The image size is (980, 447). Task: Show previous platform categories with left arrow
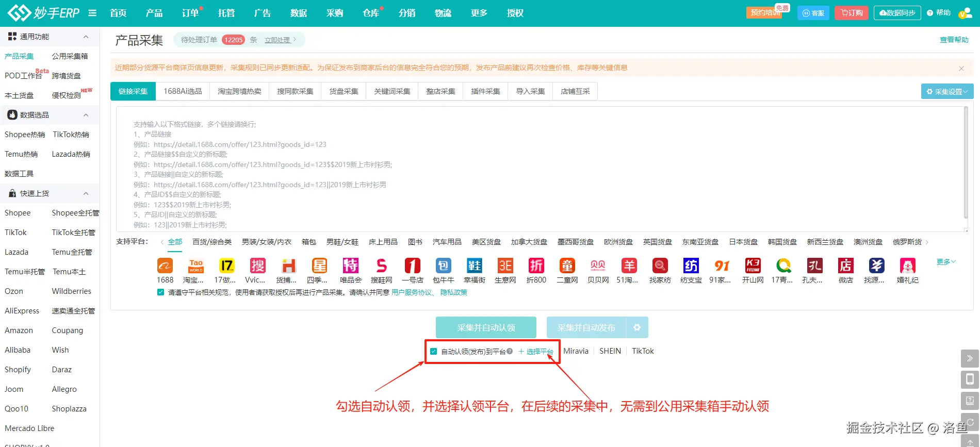162,242
